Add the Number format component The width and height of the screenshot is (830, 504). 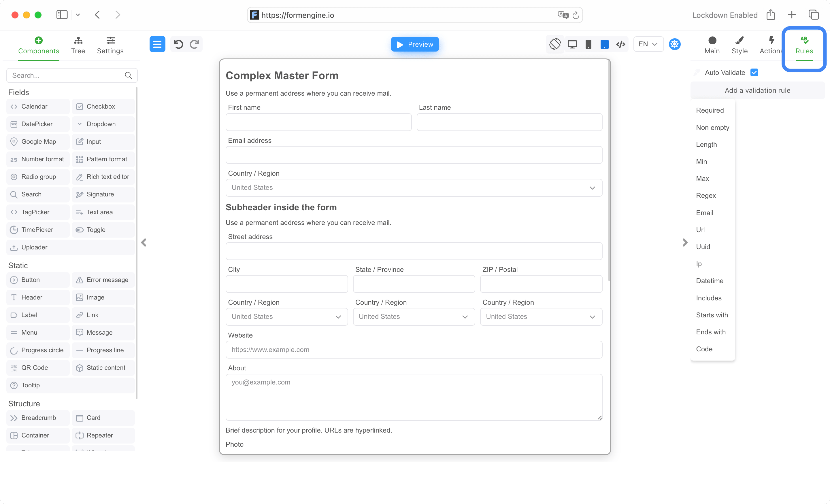[x=38, y=159]
